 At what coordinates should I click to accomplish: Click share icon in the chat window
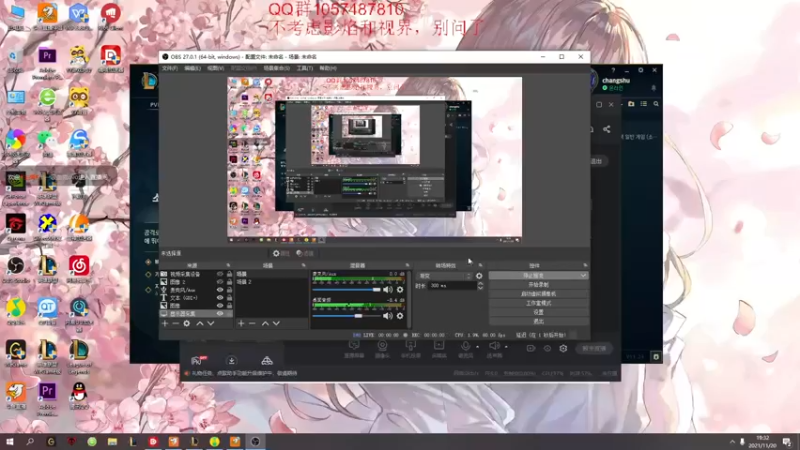(x=607, y=129)
